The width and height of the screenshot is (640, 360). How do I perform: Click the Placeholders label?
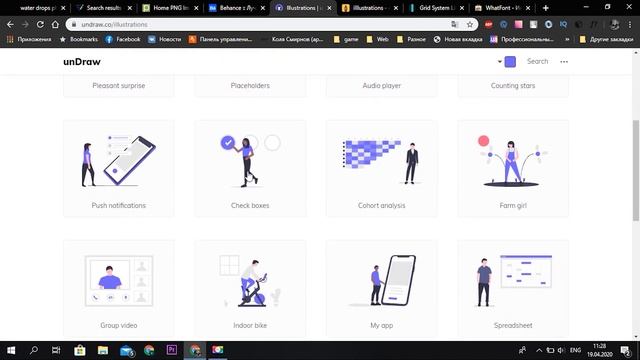250,85
